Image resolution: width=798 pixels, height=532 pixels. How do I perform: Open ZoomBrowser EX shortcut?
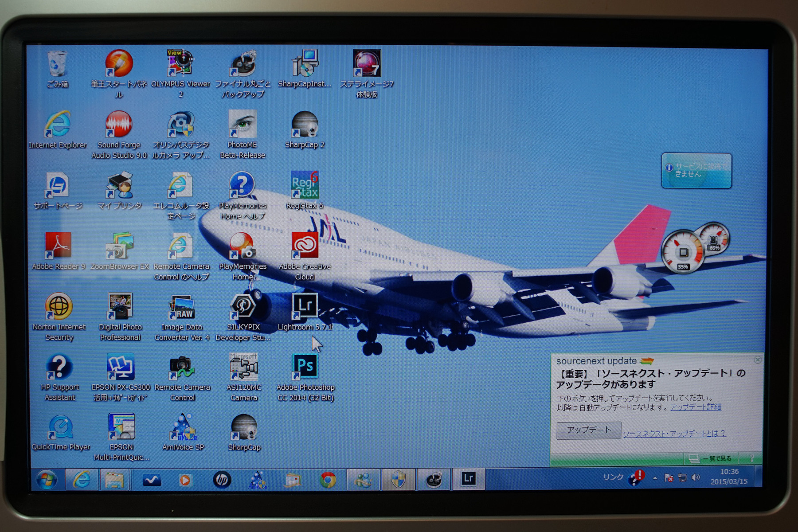[x=120, y=251]
